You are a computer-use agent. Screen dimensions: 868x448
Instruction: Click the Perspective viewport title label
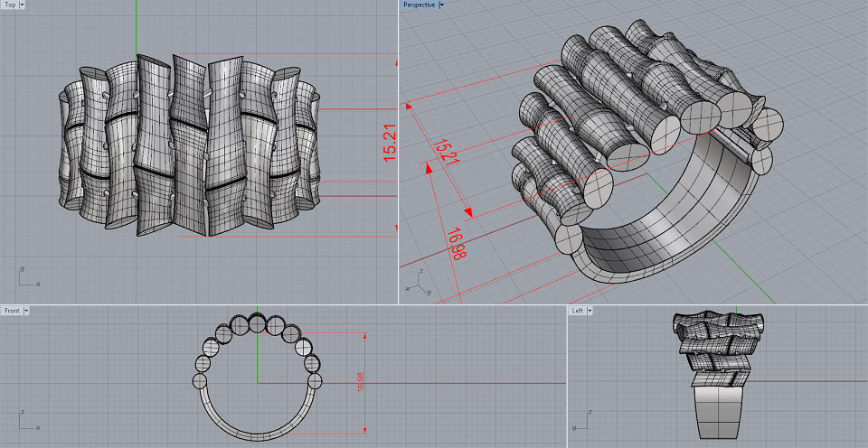pos(419,5)
